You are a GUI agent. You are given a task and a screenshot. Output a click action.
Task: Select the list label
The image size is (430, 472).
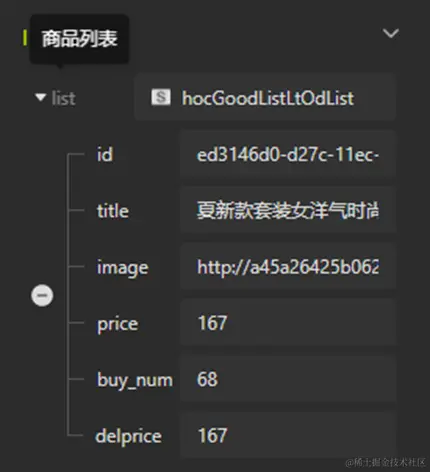pos(64,98)
